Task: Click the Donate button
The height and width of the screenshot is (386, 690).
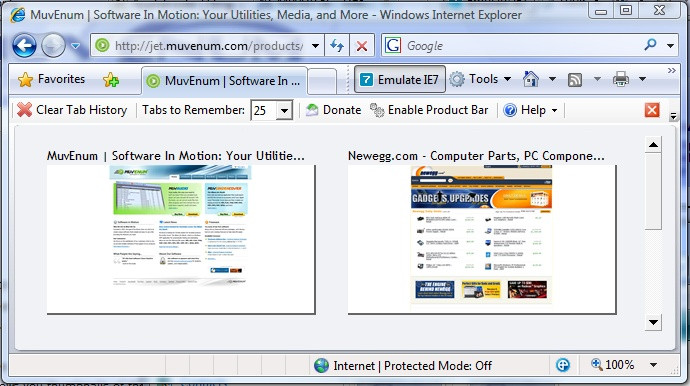Action: pyautogui.click(x=333, y=110)
